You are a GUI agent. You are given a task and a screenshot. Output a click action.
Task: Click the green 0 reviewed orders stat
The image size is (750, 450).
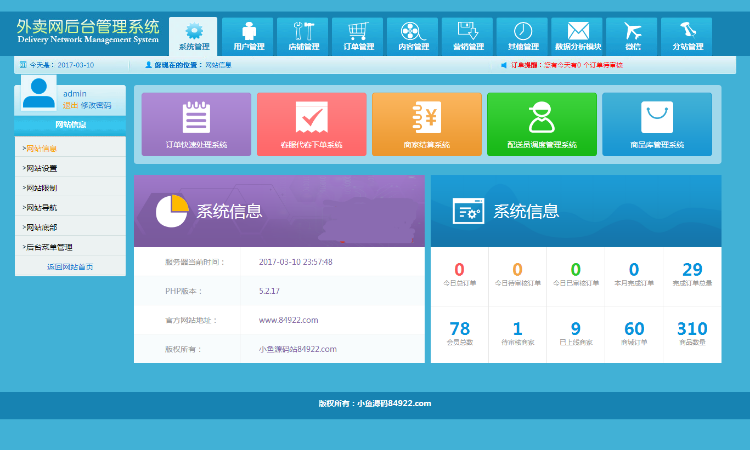pyautogui.click(x=576, y=275)
